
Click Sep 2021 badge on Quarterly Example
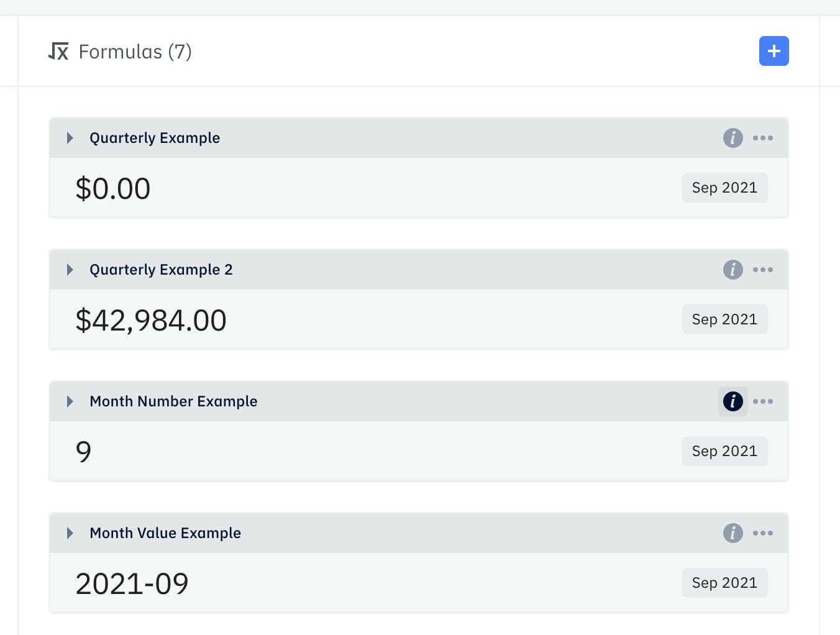[724, 188]
